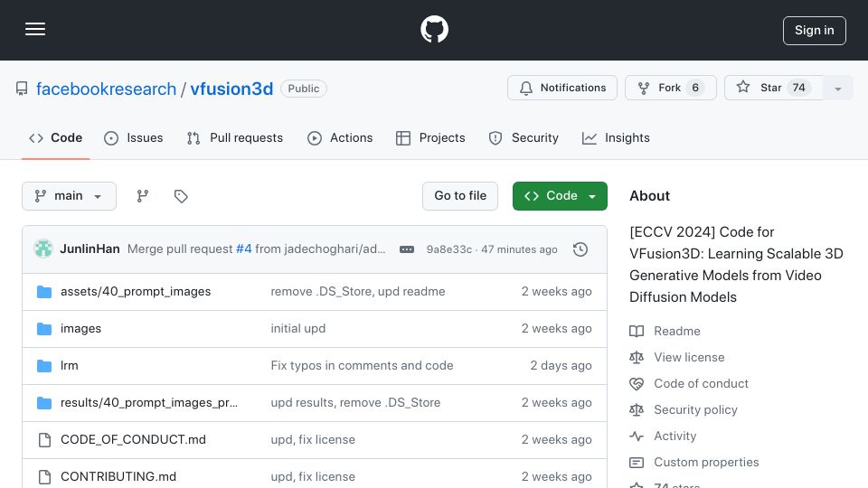The image size is (868, 488).
Task: Open commit 'remove .DS_Store, upd readme'
Action: [x=358, y=292]
